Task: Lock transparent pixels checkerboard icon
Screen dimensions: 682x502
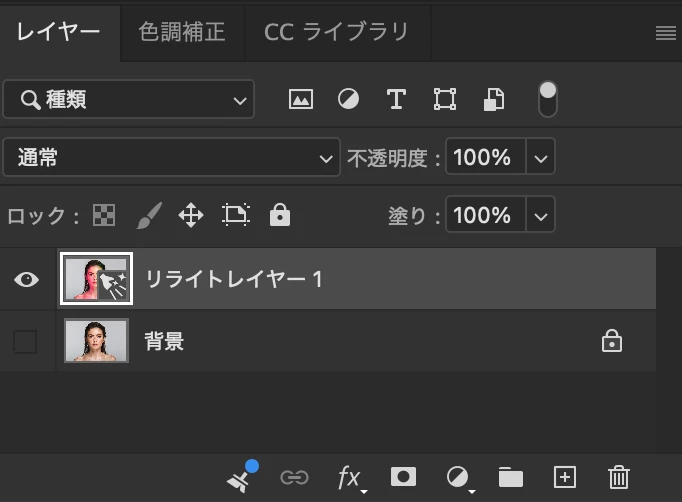Action: pos(104,215)
